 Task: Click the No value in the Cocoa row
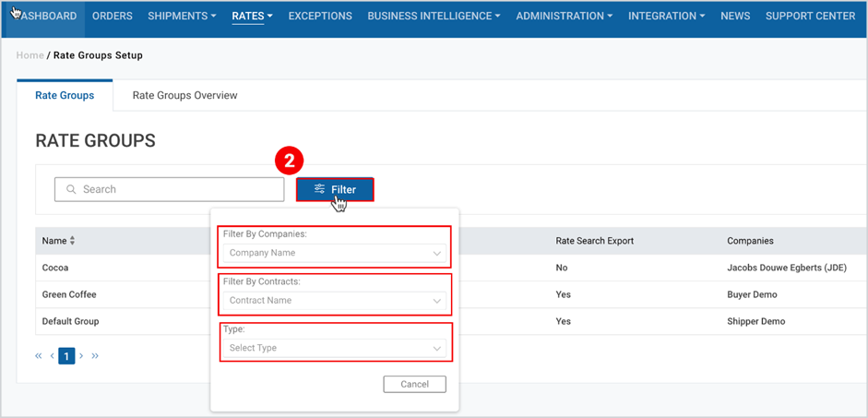click(562, 268)
